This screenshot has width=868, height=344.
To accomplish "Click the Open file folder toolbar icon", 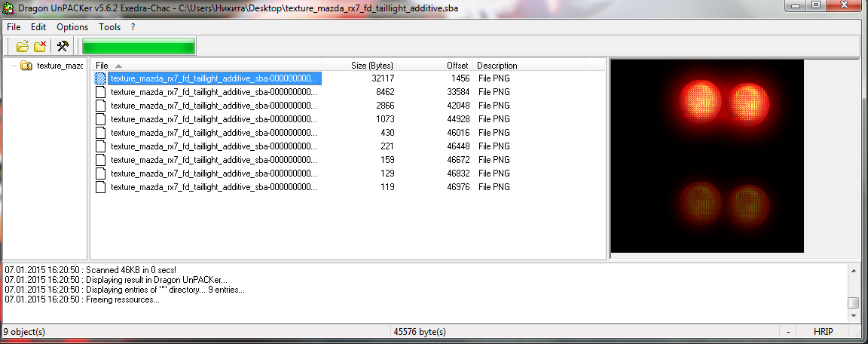I will (23, 46).
